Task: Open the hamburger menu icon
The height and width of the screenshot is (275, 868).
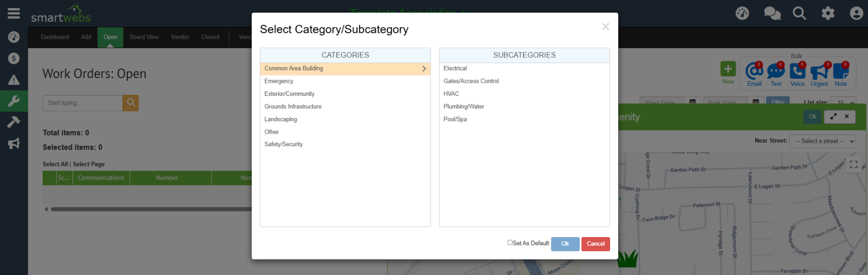Action: click(14, 14)
